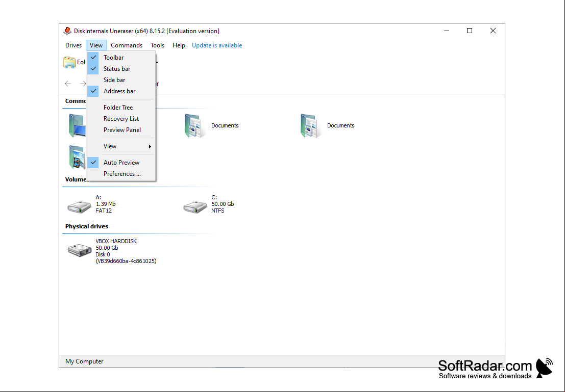
Task: Click the rightmost 'Documents' label
Action: coord(341,125)
